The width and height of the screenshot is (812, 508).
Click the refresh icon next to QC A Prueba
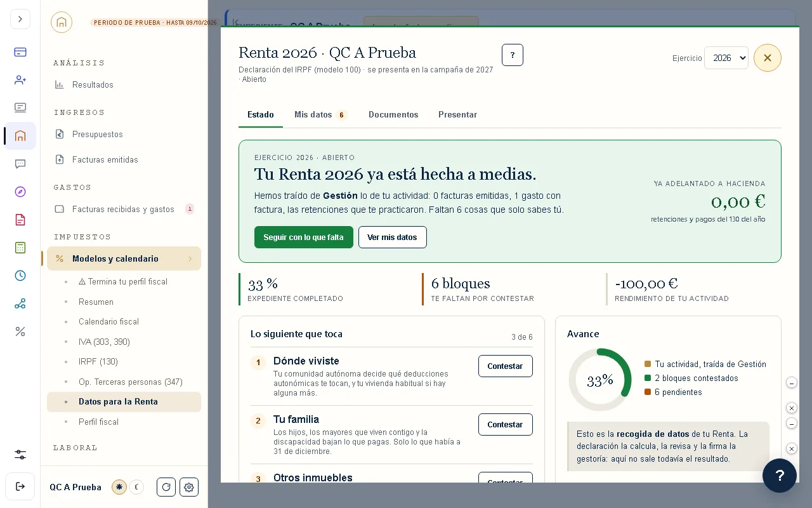click(166, 487)
